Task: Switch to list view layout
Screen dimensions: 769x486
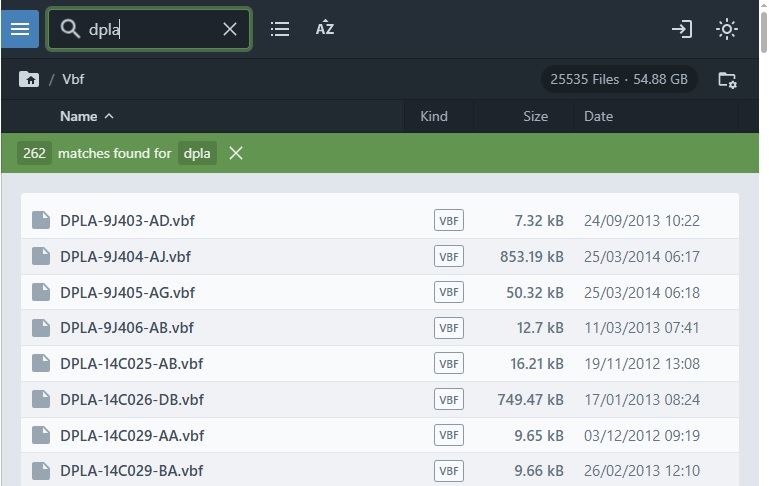Action: click(x=280, y=29)
